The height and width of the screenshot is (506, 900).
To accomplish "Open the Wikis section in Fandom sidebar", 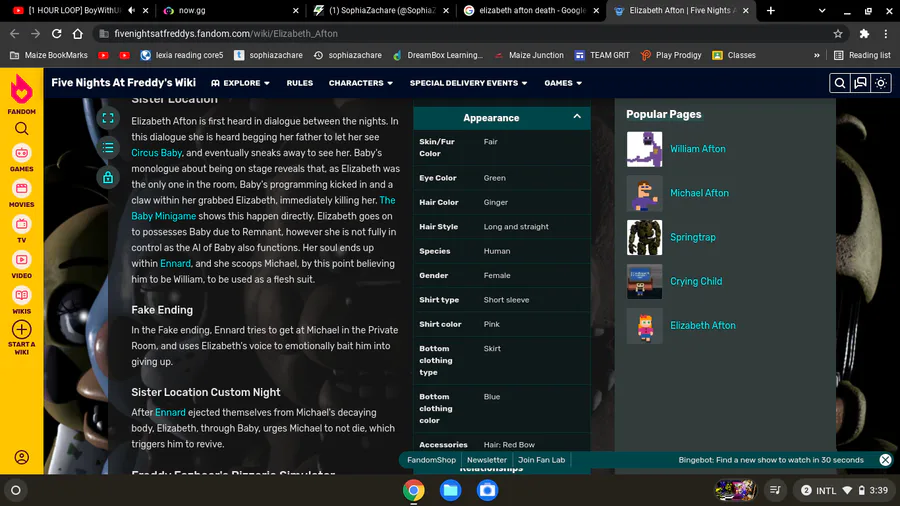I will pos(21,301).
